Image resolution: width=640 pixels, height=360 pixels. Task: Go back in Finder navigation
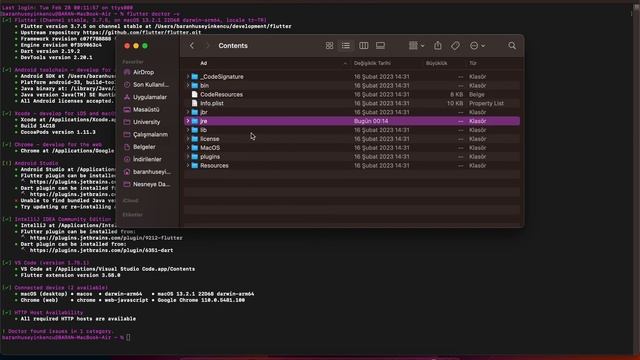click(x=192, y=46)
